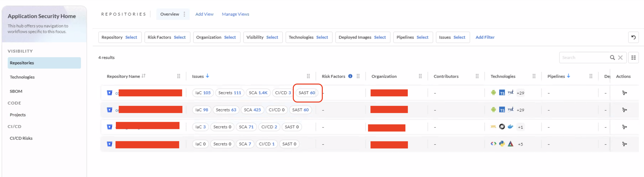Open the table column layout icon

[x=633, y=57]
